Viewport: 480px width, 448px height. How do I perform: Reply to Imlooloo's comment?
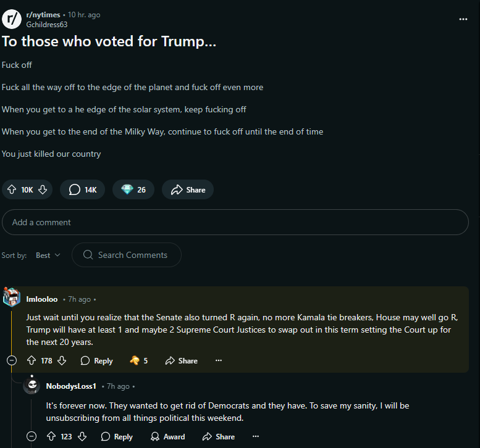point(96,360)
